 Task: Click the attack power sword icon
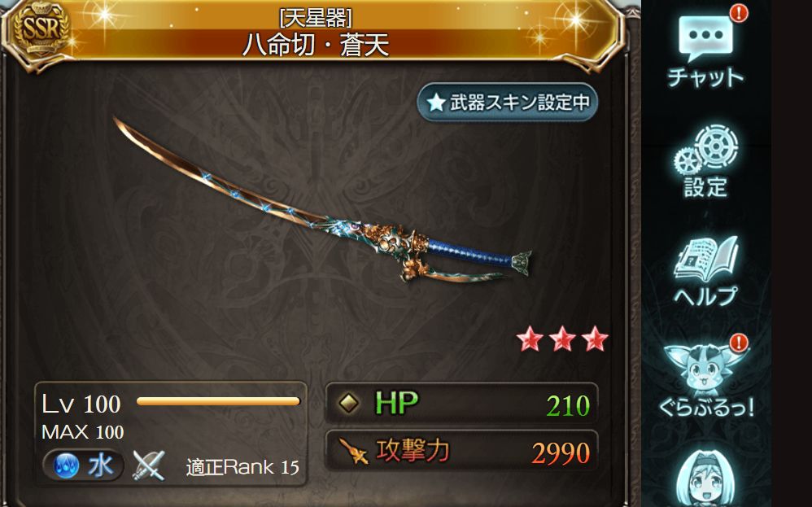352,451
